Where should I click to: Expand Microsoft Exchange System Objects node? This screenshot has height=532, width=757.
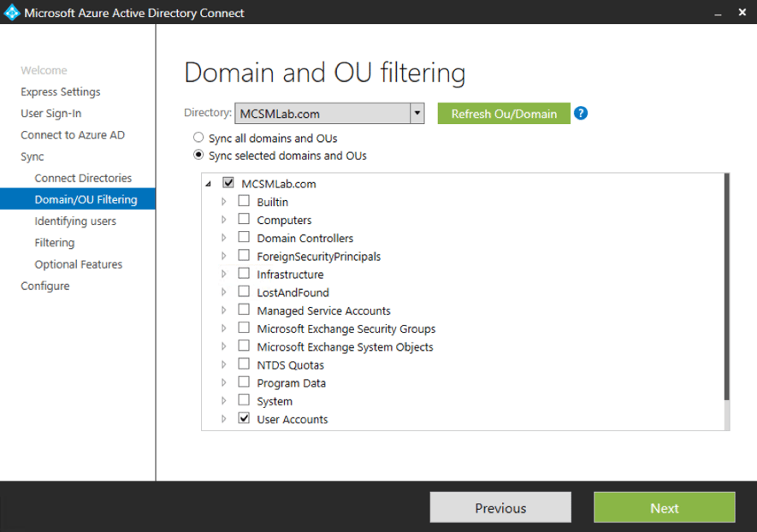[223, 346]
